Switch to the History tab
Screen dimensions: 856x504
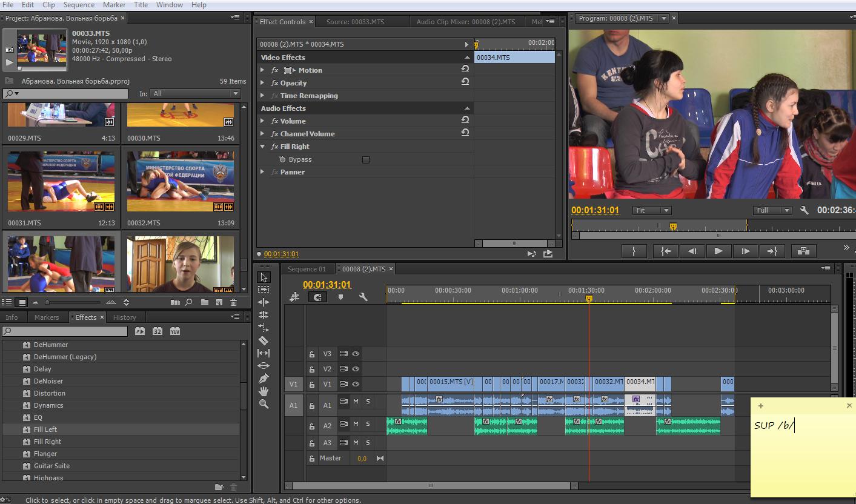point(125,317)
